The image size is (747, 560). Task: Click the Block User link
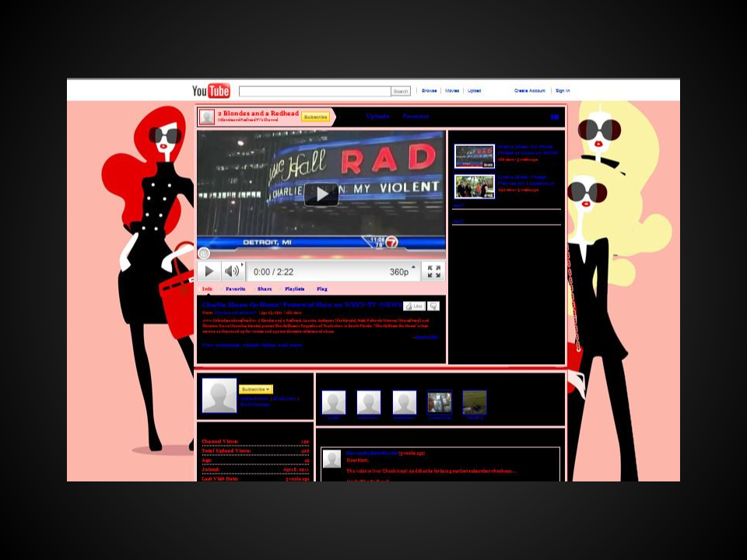click(x=285, y=398)
